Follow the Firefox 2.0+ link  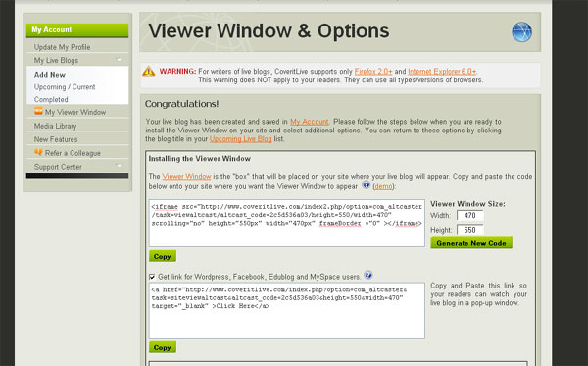point(373,71)
